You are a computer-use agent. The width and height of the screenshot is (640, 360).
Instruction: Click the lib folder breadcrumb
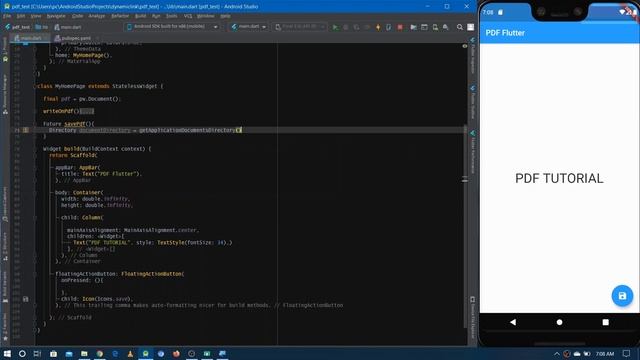pyautogui.click(x=42, y=27)
